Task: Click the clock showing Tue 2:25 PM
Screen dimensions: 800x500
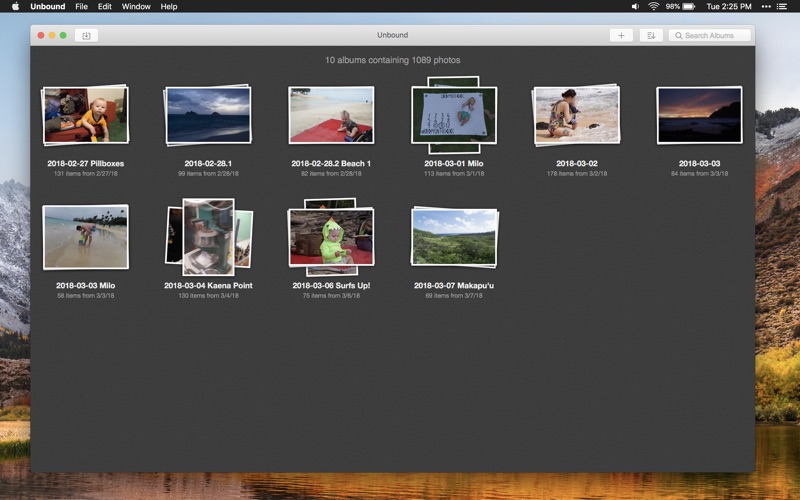Action: [729, 6]
